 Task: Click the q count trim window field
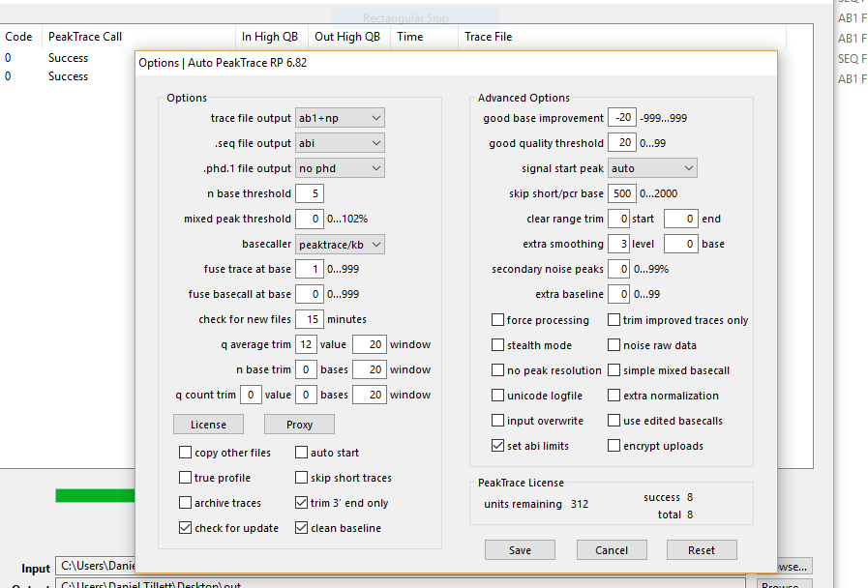click(370, 395)
